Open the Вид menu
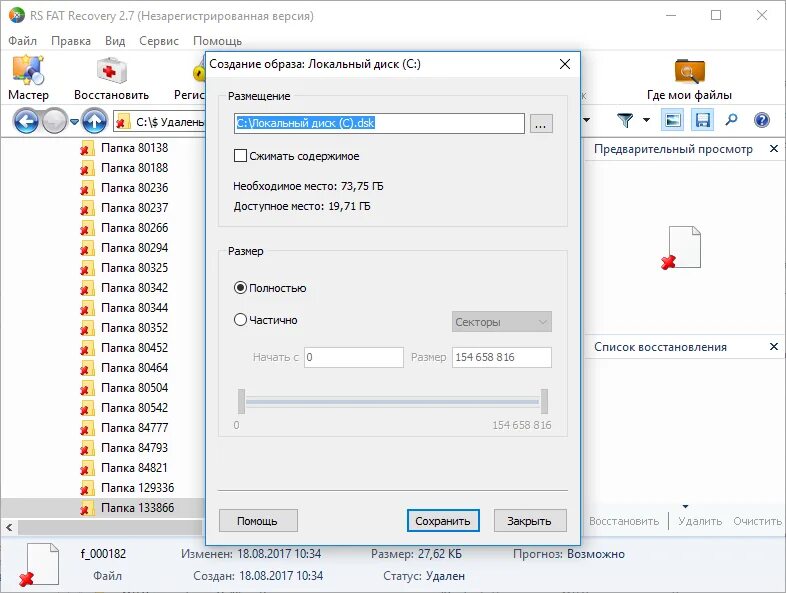The height and width of the screenshot is (593, 786). [115, 41]
